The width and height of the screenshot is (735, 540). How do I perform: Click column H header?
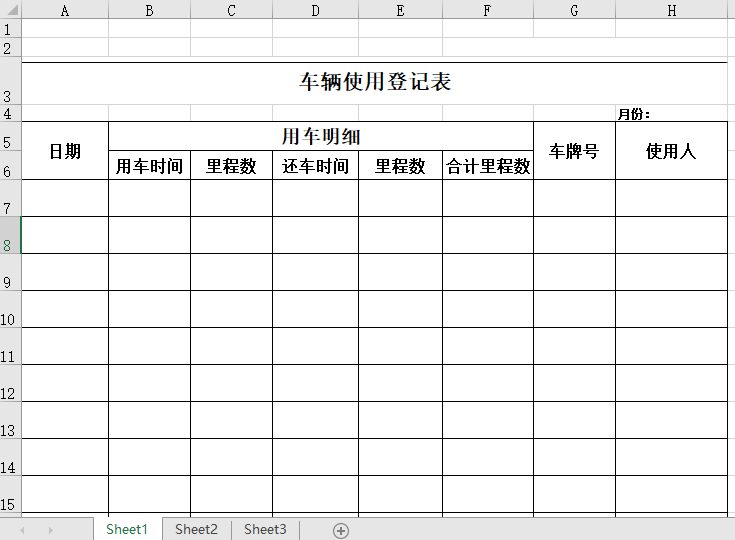pyautogui.click(x=671, y=10)
